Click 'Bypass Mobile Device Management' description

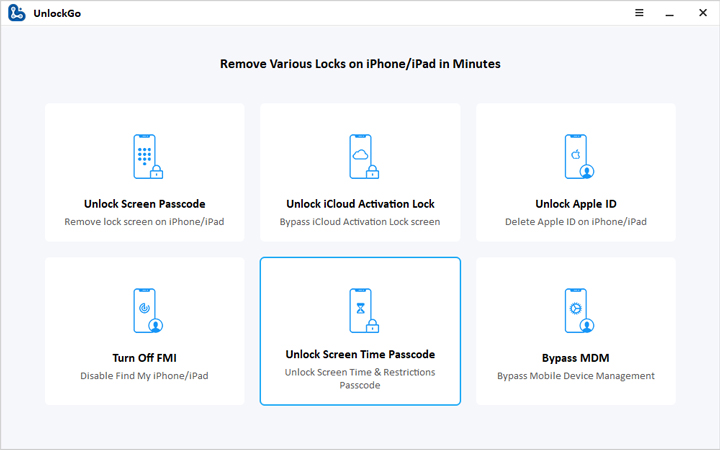pyautogui.click(x=576, y=376)
